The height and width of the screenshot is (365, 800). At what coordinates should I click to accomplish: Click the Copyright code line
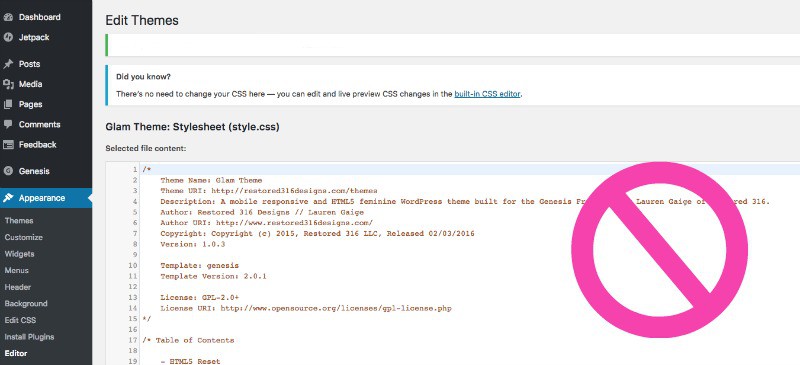click(317, 234)
